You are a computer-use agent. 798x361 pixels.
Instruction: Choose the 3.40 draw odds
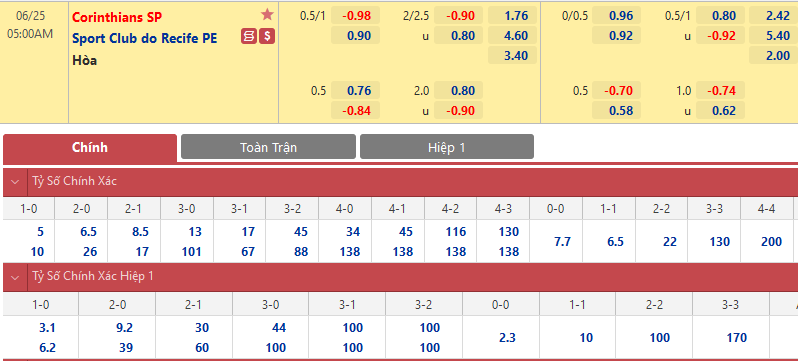point(512,55)
